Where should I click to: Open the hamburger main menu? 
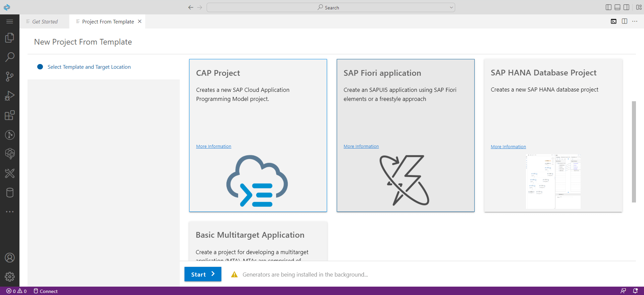coord(10,21)
